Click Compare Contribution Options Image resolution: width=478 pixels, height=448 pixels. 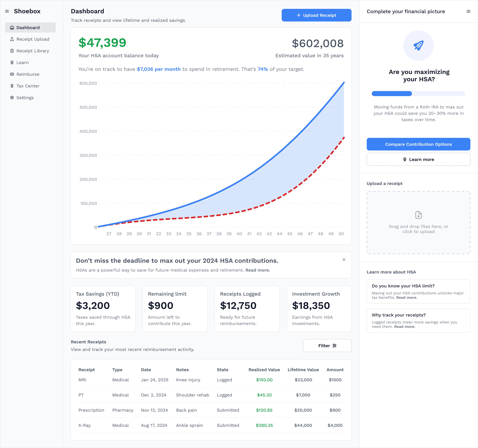point(418,144)
